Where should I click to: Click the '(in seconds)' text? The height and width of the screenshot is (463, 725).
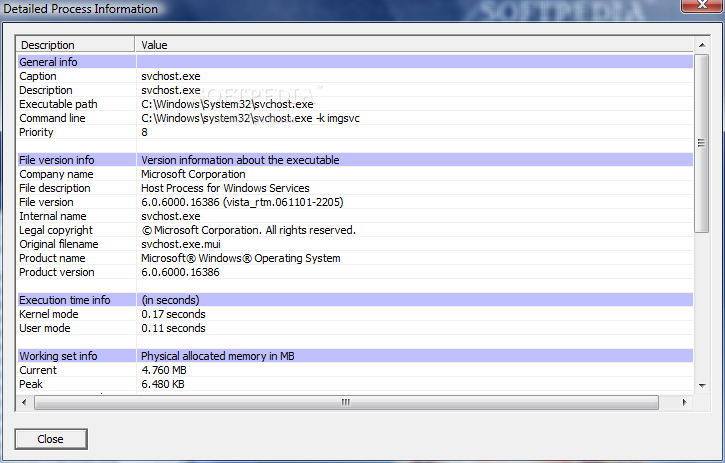[x=170, y=300]
